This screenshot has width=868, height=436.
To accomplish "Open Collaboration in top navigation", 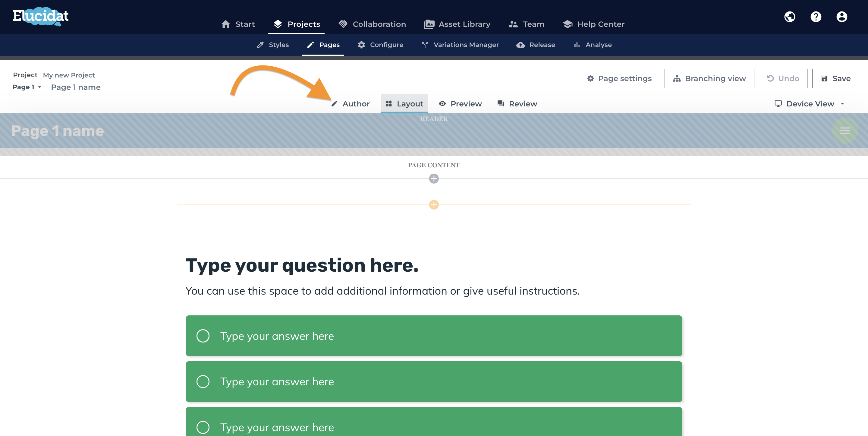I will (x=372, y=24).
